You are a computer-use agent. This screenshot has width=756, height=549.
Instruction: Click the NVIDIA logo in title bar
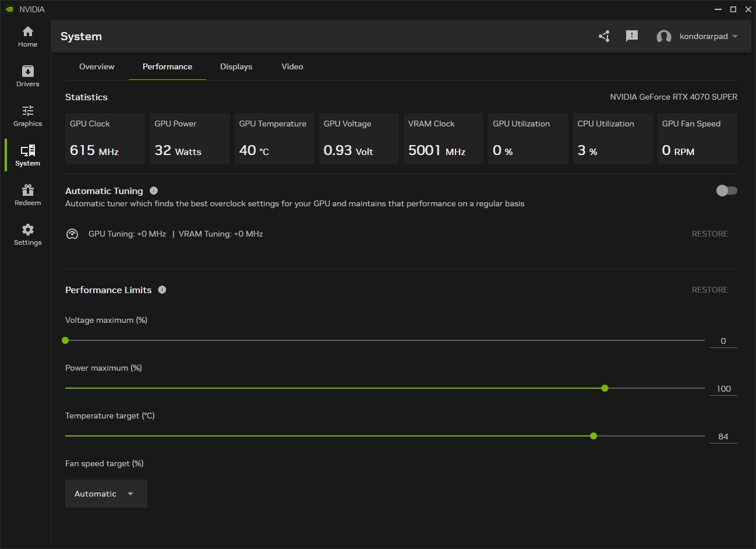tap(9, 9)
